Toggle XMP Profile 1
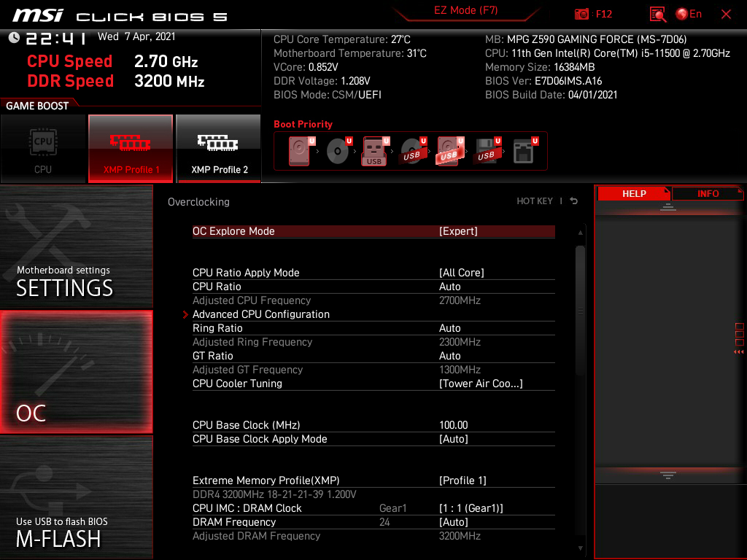Screen dimensions: 747x560 pyautogui.click(x=131, y=148)
